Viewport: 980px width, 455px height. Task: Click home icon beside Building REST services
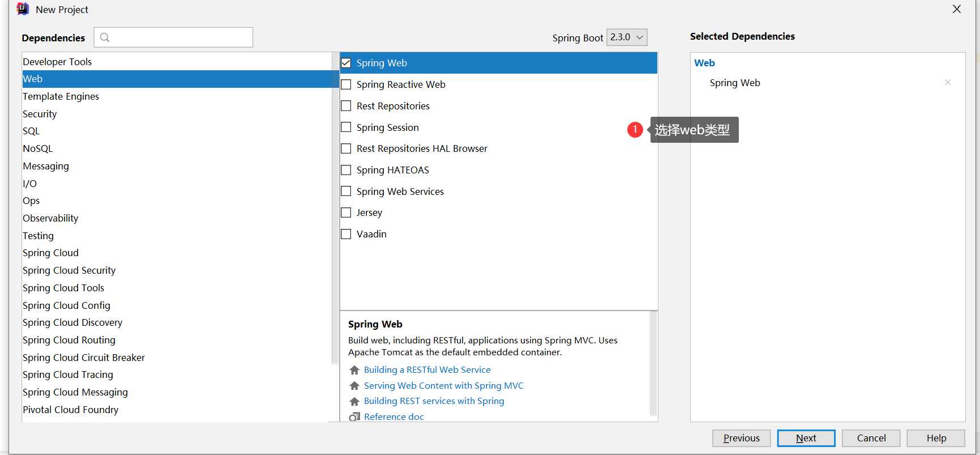tap(354, 401)
